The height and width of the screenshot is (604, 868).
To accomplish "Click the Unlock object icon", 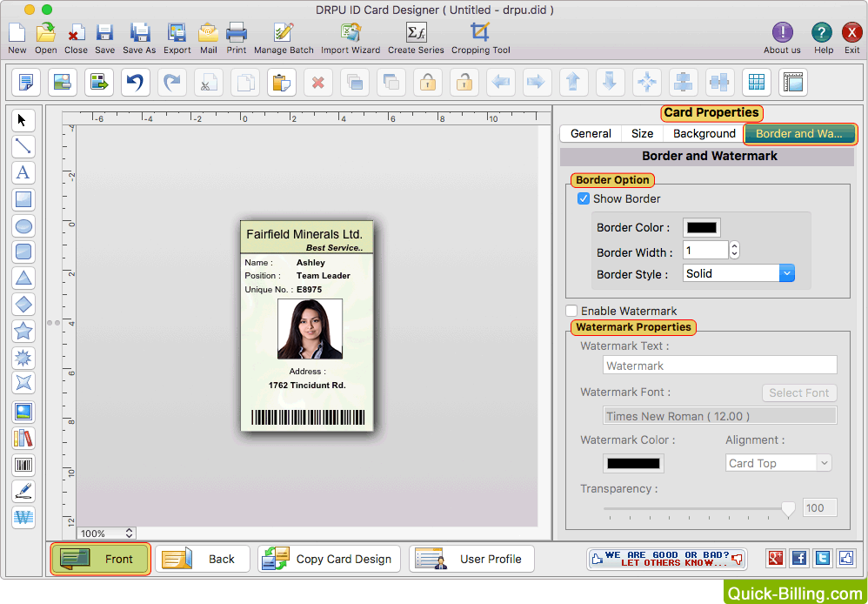I will 464,83.
